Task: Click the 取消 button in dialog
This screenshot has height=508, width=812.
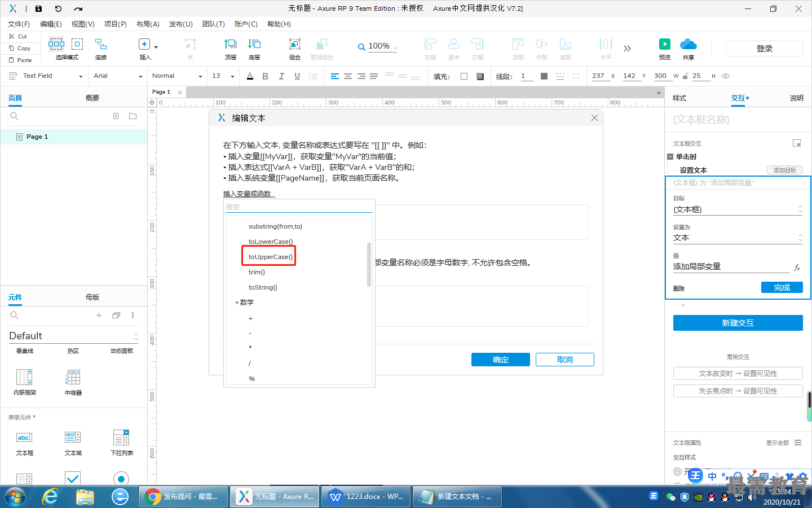Action: click(x=565, y=360)
